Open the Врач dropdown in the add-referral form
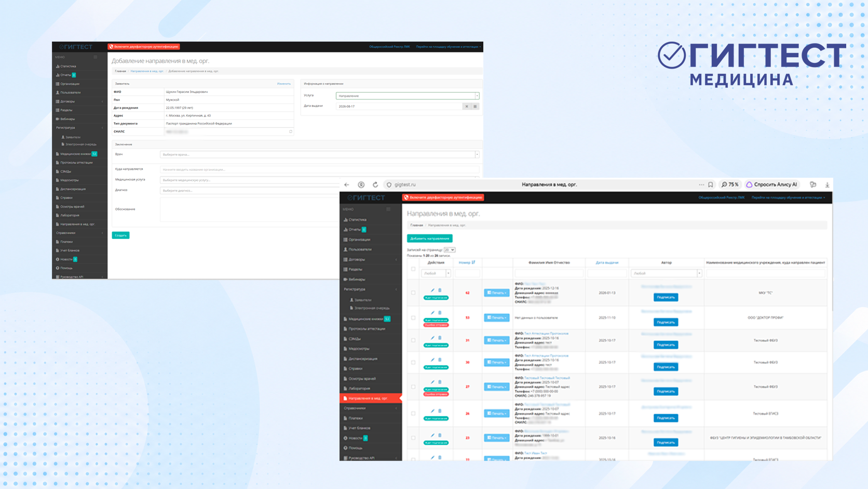This screenshot has width=868, height=489. click(x=319, y=154)
